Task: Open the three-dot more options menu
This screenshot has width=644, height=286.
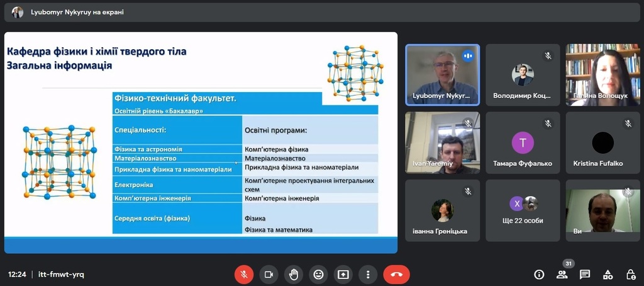Action: click(368, 275)
